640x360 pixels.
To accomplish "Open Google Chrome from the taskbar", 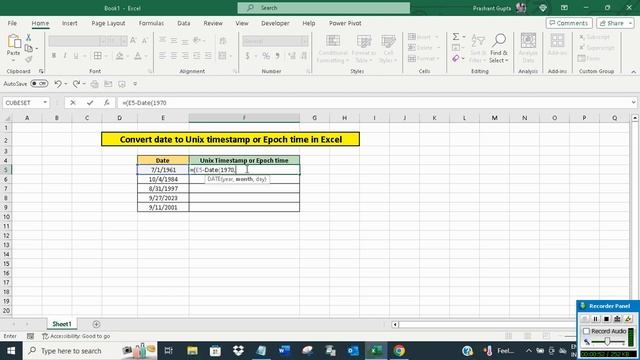I will pyautogui.click(x=399, y=350).
